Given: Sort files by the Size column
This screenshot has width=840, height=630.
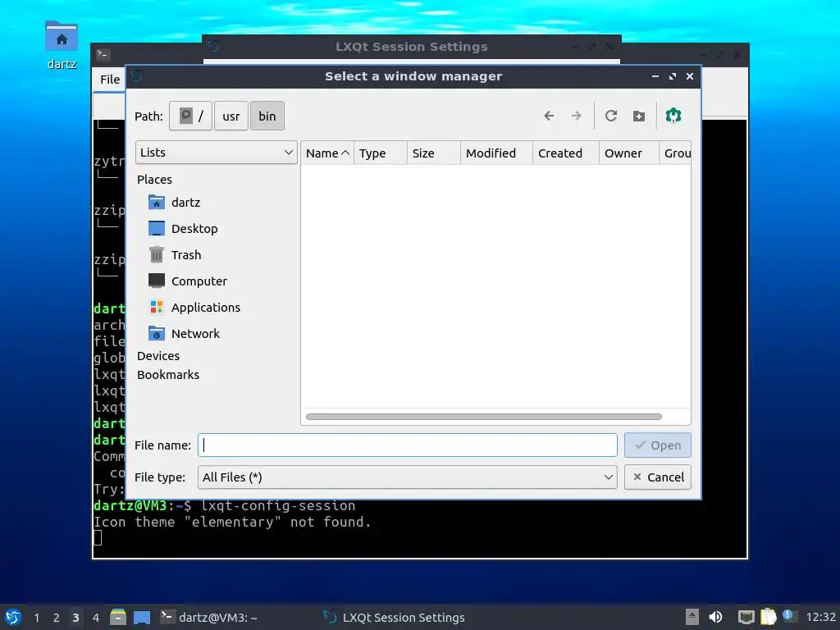Looking at the screenshot, I should (433, 153).
